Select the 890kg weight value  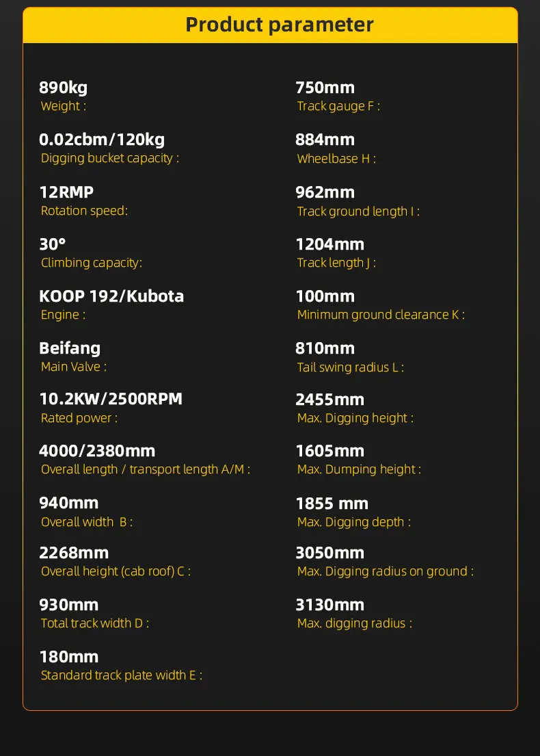(x=64, y=88)
